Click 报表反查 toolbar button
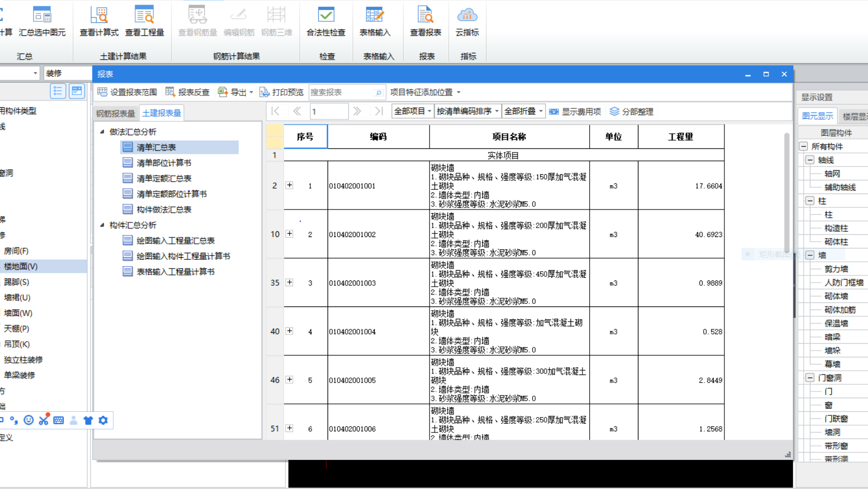The height and width of the screenshot is (489, 868). coord(188,92)
